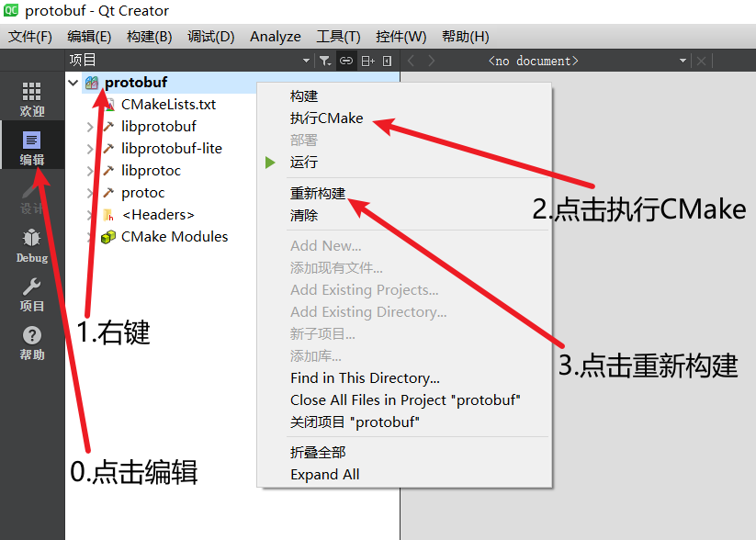Click the Qt Creator logo in title bar
Image resolution: width=756 pixels, height=540 pixels.
click(x=11, y=11)
